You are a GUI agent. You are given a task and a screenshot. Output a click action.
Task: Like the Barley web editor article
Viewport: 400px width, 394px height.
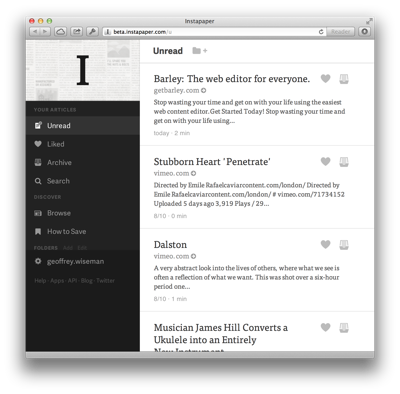click(325, 79)
